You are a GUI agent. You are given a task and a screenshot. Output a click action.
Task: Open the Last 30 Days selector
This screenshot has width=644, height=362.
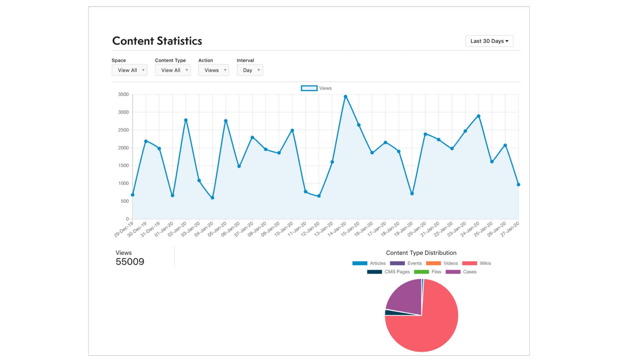[x=489, y=41]
